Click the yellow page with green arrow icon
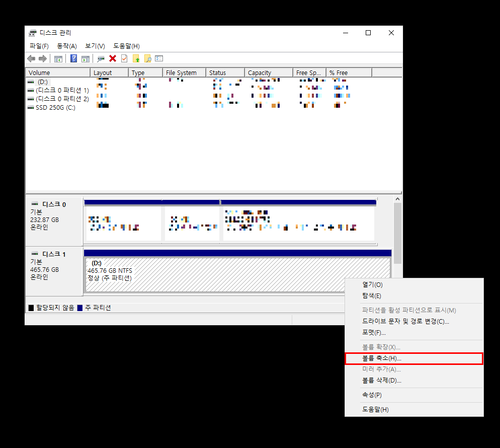Viewport: 500px width, 448px height. [136, 58]
